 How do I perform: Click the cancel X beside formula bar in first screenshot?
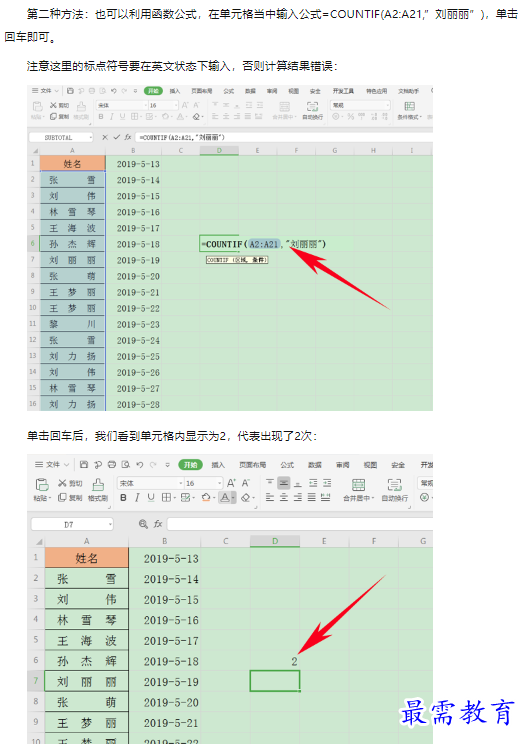pyautogui.click(x=105, y=137)
